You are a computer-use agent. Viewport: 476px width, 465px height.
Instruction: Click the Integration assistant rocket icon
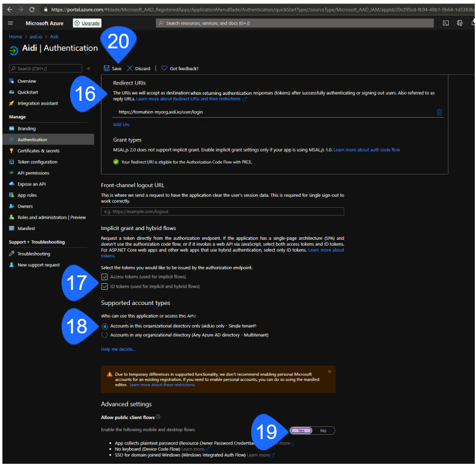tap(11, 103)
